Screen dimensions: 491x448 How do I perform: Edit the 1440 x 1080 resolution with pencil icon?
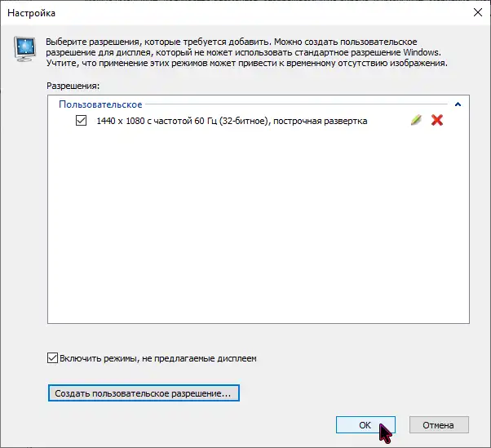click(416, 121)
